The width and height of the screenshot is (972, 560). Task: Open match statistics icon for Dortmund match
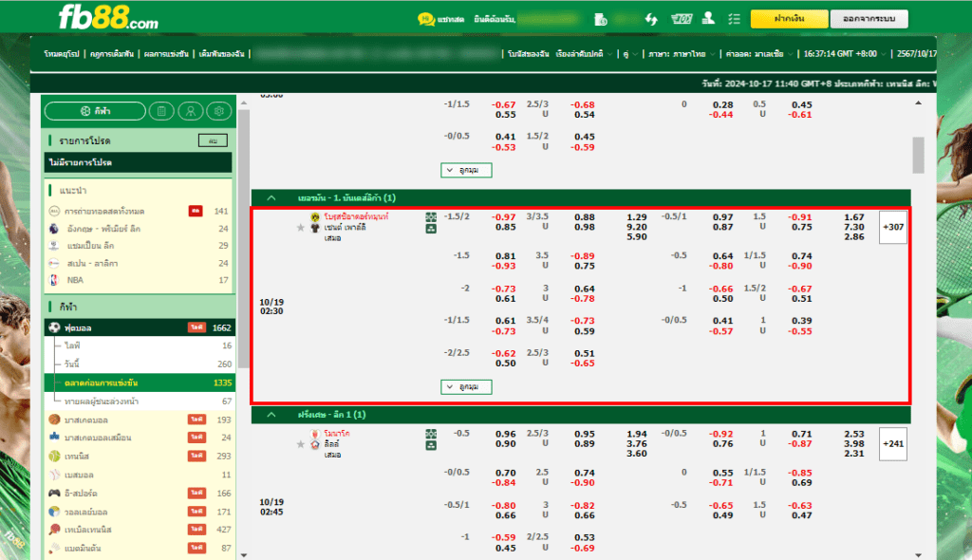(431, 217)
